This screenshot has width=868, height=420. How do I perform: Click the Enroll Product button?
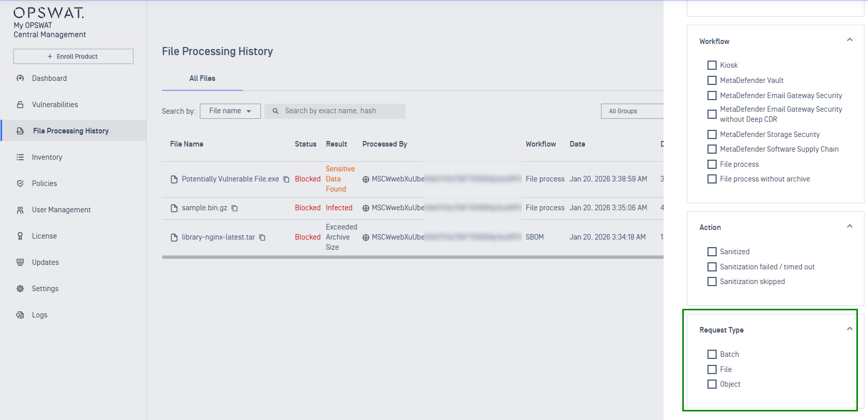(x=73, y=56)
